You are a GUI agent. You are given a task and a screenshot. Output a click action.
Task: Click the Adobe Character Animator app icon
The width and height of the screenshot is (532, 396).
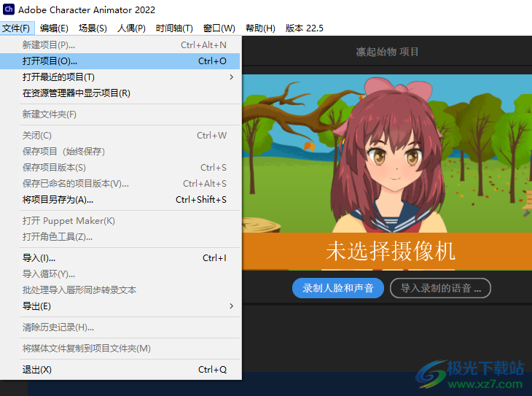9,9
